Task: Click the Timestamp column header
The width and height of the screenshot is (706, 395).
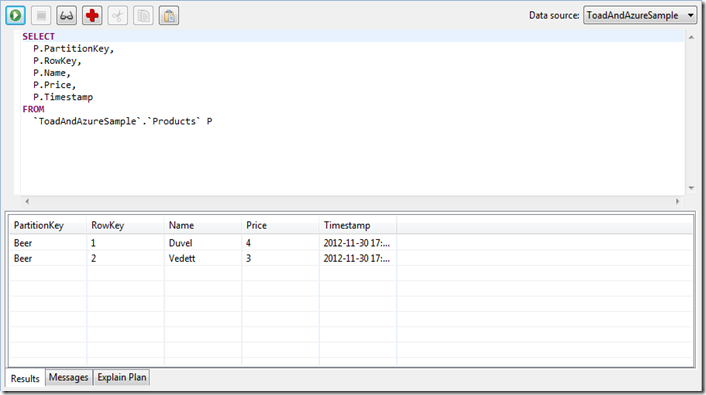Action: 358,225
